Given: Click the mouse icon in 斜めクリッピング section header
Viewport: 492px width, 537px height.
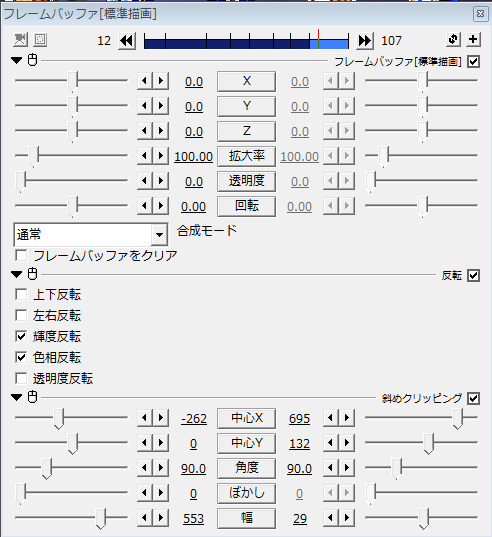Looking at the screenshot, I should pyautogui.click(x=32, y=397).
